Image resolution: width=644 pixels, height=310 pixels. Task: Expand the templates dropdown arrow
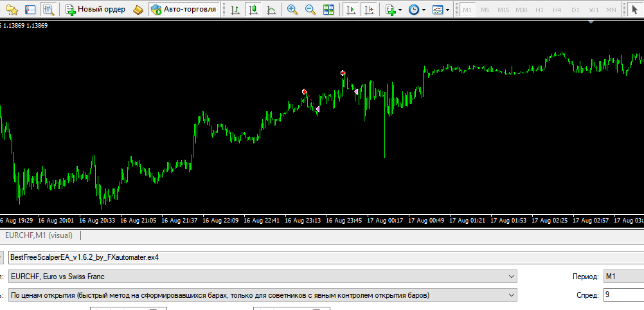click(448, 10)
